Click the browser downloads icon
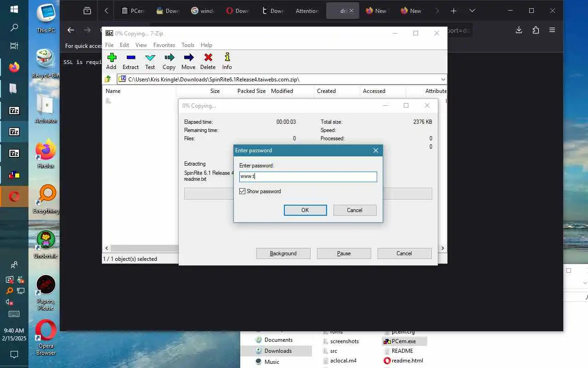This screenshot has width=588, height=368. point(519,30)
